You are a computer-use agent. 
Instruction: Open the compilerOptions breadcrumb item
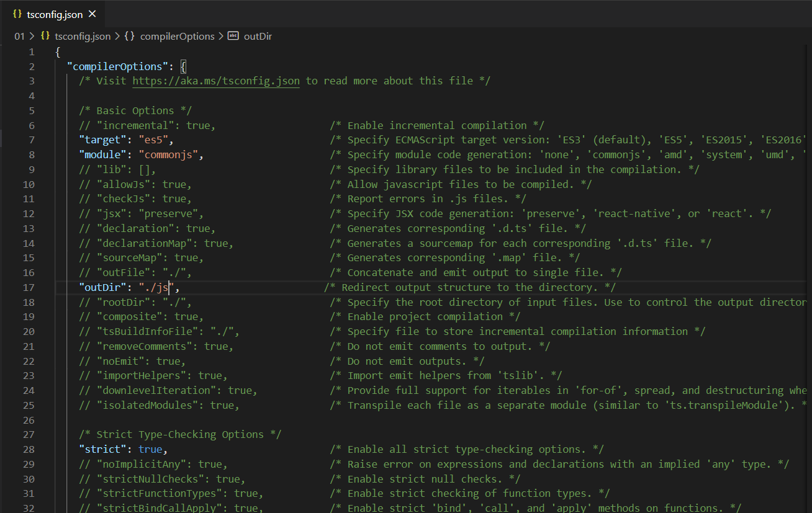pyautogui.click(x=177, y=36)
